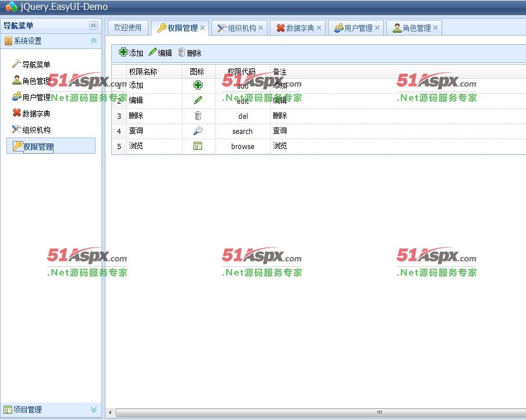Switch to the 欢迎使用 tab
Image resolution: width=526 pixels, height=420 pixels.
tap(128, 27)
